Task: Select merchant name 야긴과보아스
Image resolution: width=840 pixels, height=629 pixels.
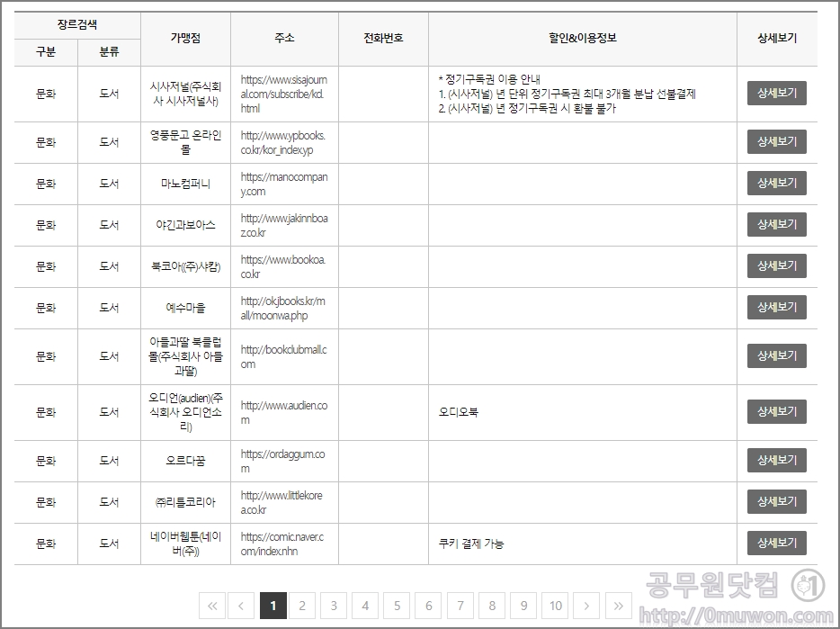Action: tap(185, 225)
